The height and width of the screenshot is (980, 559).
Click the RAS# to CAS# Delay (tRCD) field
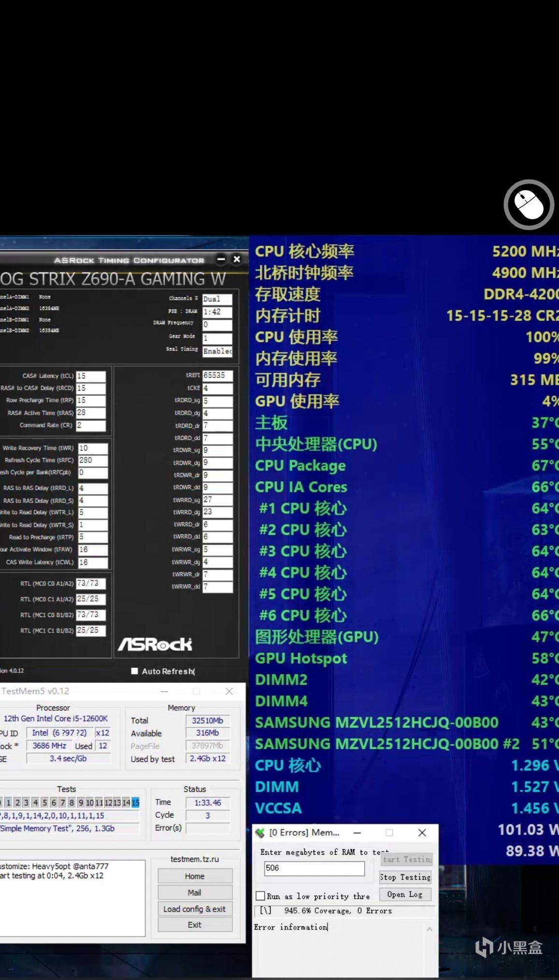coord(91,388)
